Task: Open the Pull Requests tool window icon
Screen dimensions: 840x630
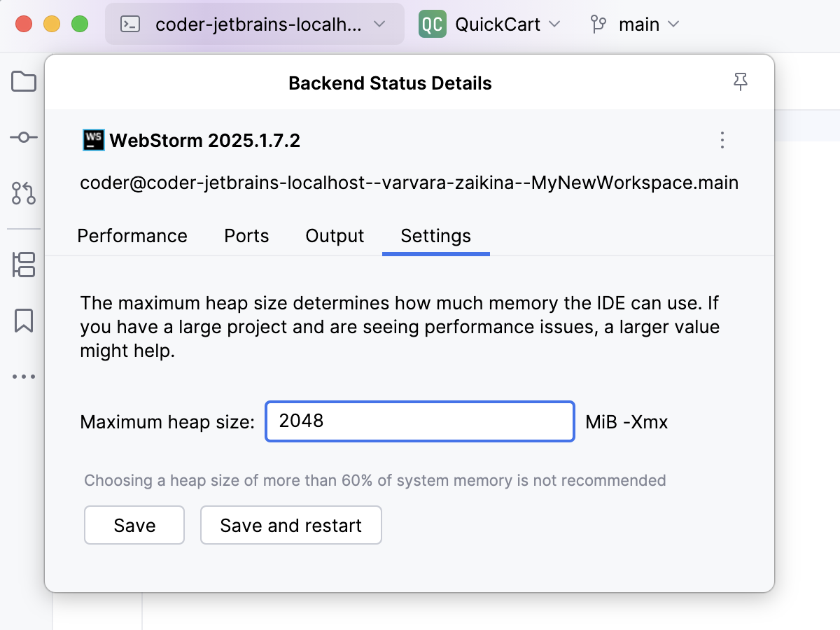Action: (x=24, y=193)
